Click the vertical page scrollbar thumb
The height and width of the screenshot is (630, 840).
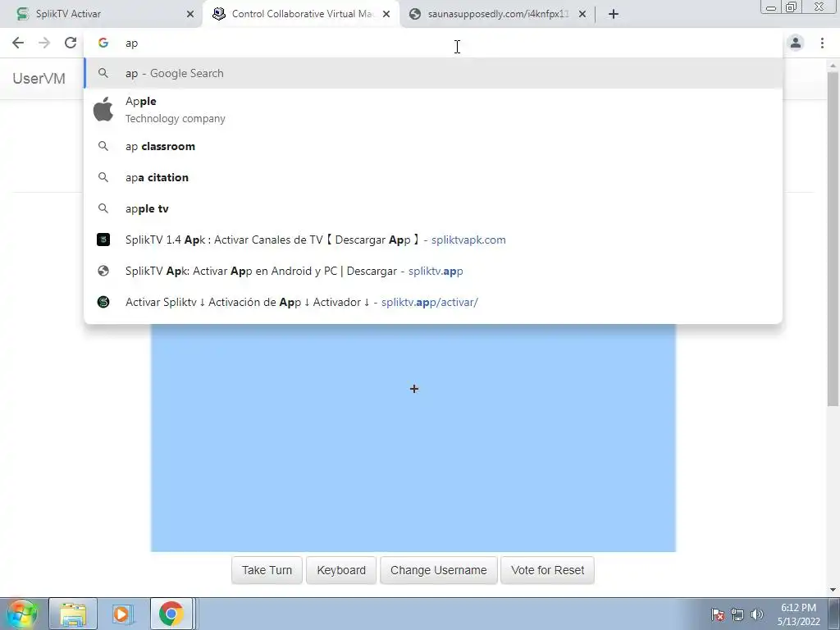833,239
